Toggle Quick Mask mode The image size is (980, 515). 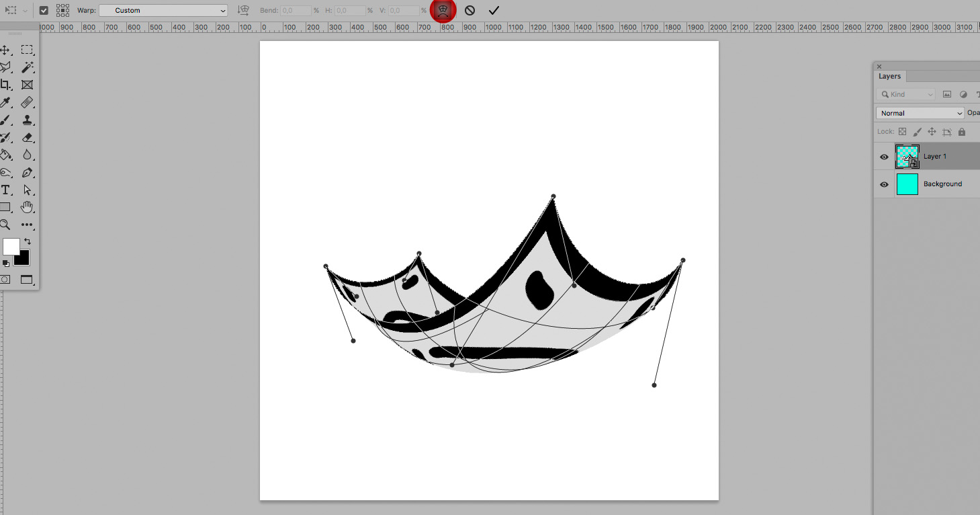point(5,279)
